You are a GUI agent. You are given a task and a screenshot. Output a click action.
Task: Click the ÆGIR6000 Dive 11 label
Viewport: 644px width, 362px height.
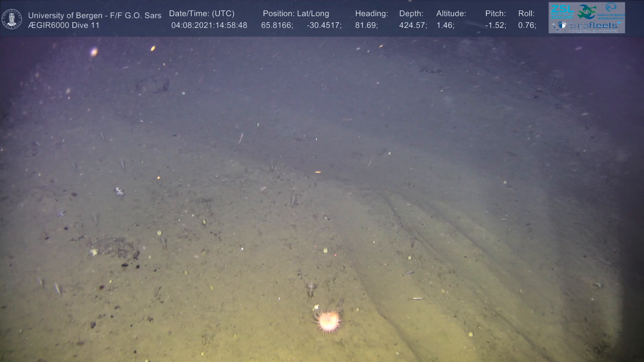tap(64, 25)
